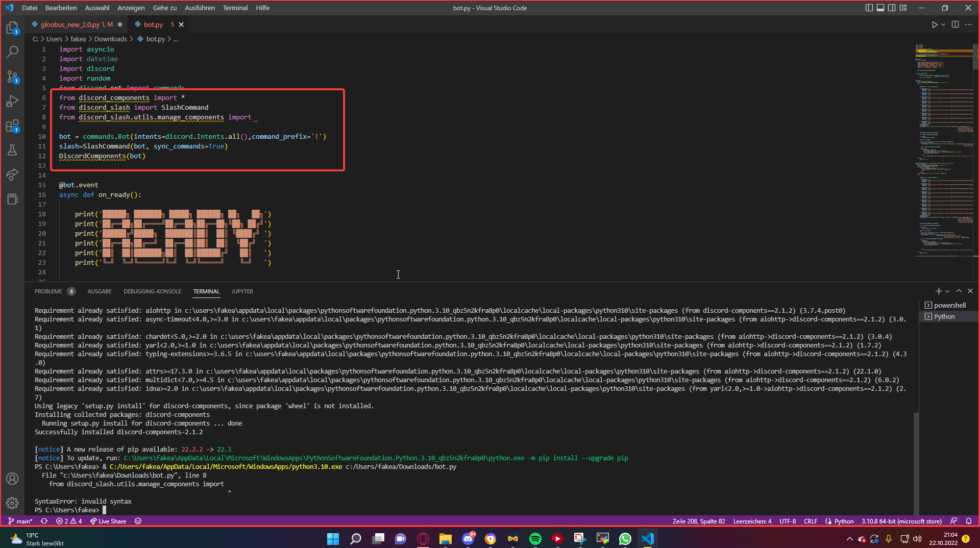The width and height of the screenshot is (980, 548).
Task: Select the powershell terminal instance
Action: click(x=949, y=305)
